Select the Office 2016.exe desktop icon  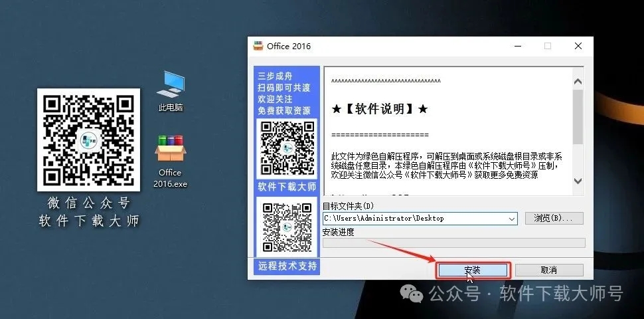click(171, 161)
